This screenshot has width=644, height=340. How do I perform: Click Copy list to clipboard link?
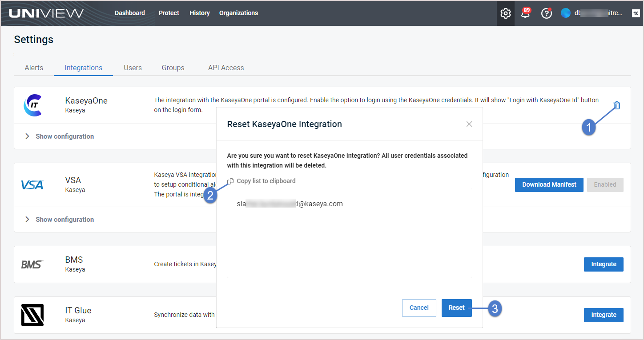[266, 181]
